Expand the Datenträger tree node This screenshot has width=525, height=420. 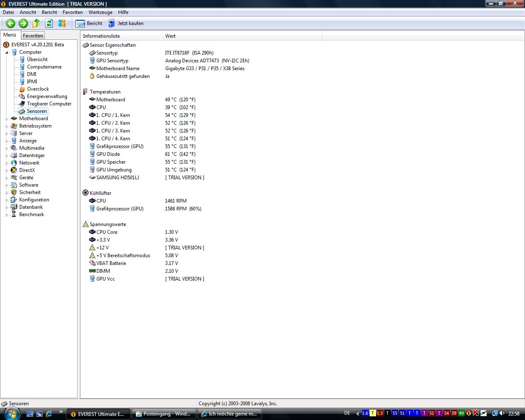7,156
